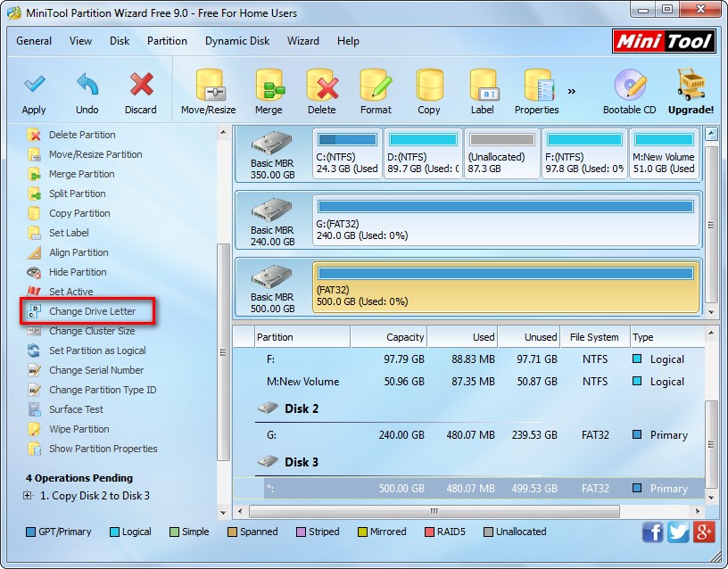Select the Move/Resize toolbar icon
The width and height of the screenshot is (728, 569).
tap(209, 85)
